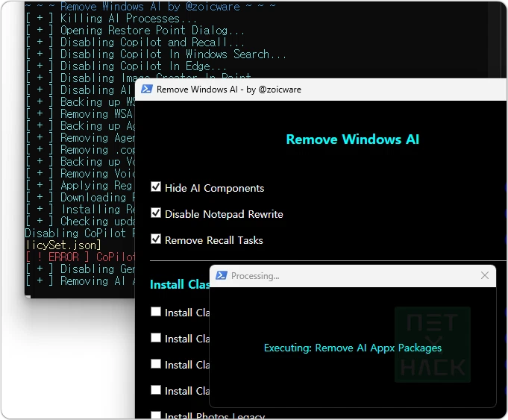Screen dimensions: 508x420
Task: Select the third Install Cla... checkbox
Action: pyautogui.click(x=156, y=364)
